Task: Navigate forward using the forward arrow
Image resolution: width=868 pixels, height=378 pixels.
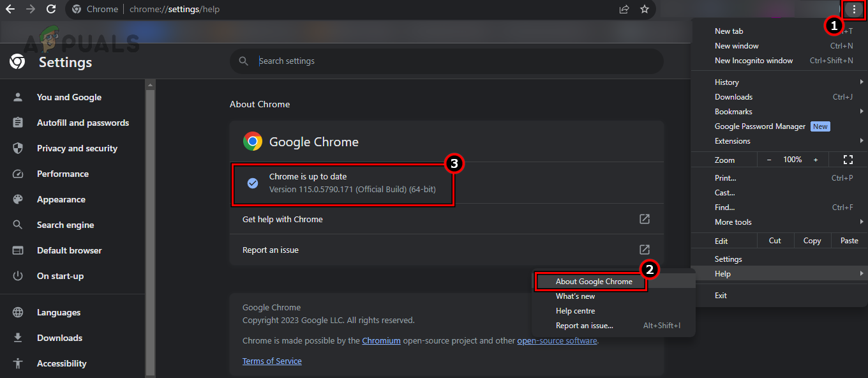Action: click(x=31, y=9)
